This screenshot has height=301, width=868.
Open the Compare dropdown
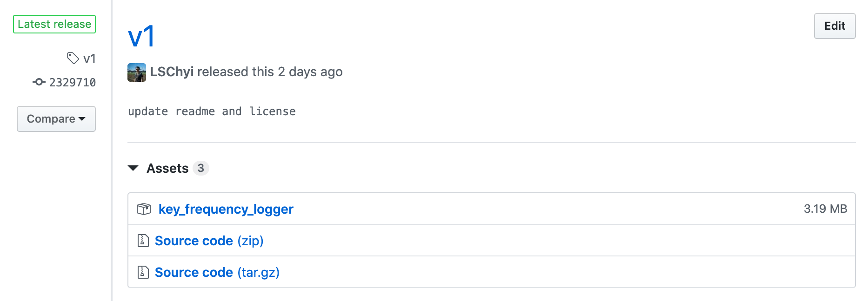click(x=56, y=119)
